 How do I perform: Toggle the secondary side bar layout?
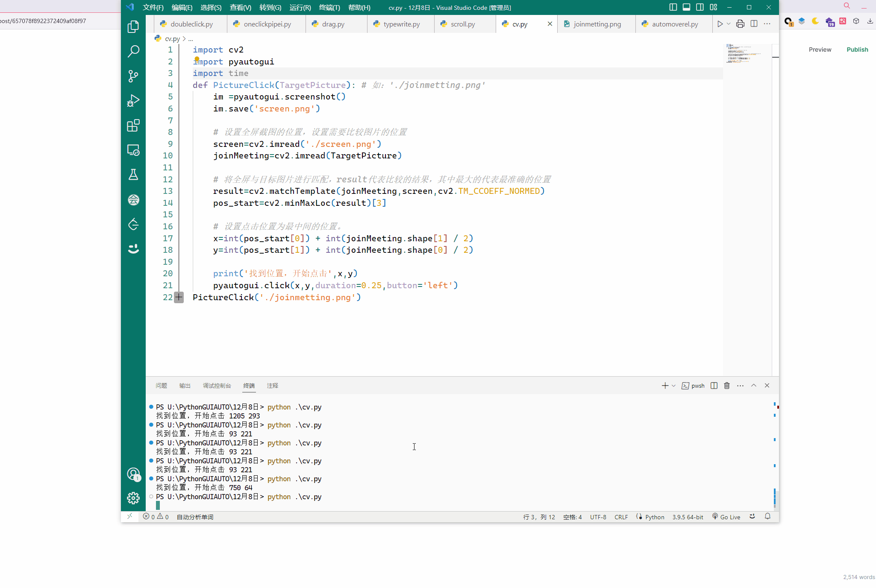pyautogui.click(x=700, y=7)
